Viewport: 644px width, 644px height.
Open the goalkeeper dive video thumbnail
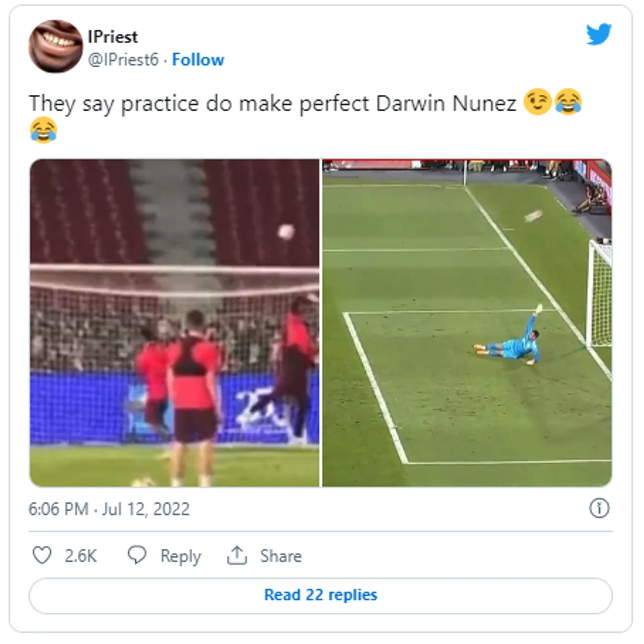(x=467, y=323)
